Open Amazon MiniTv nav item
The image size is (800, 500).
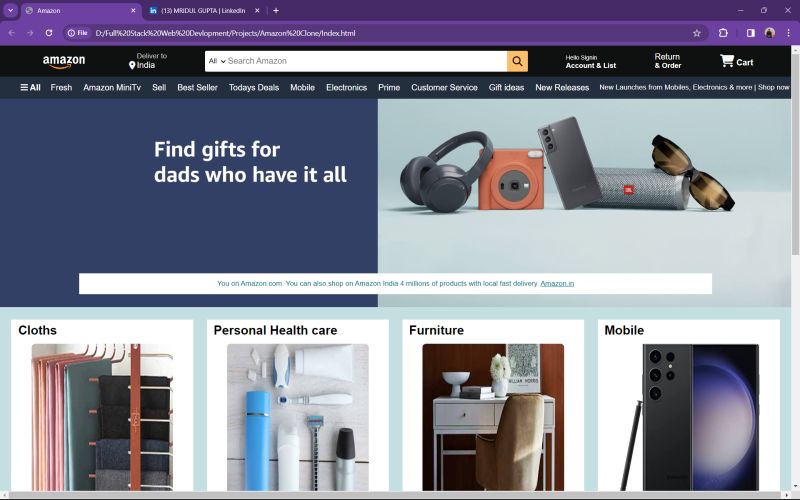click(112, 87)
